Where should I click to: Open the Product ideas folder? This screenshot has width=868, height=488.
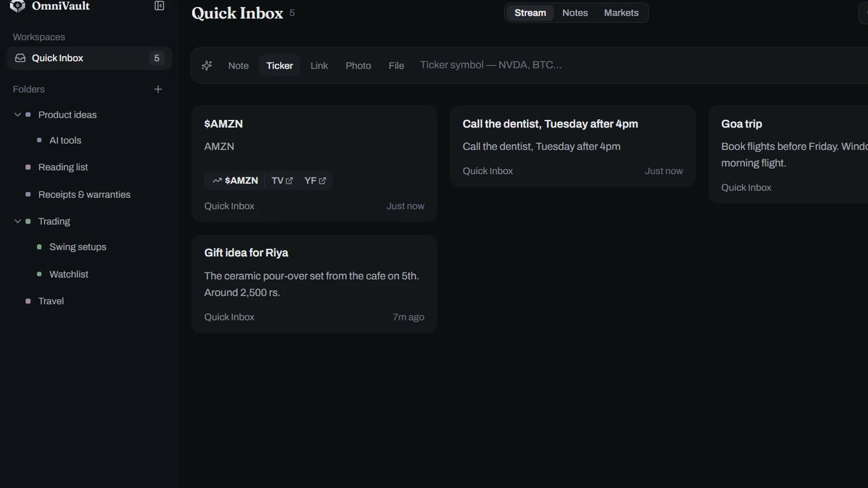[x=67, y=115]
